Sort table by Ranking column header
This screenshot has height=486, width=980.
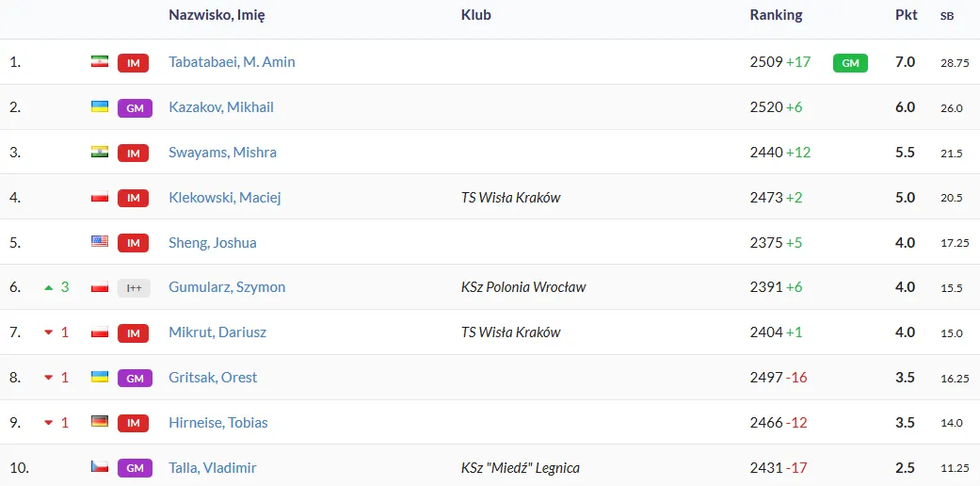coord(776,15)
